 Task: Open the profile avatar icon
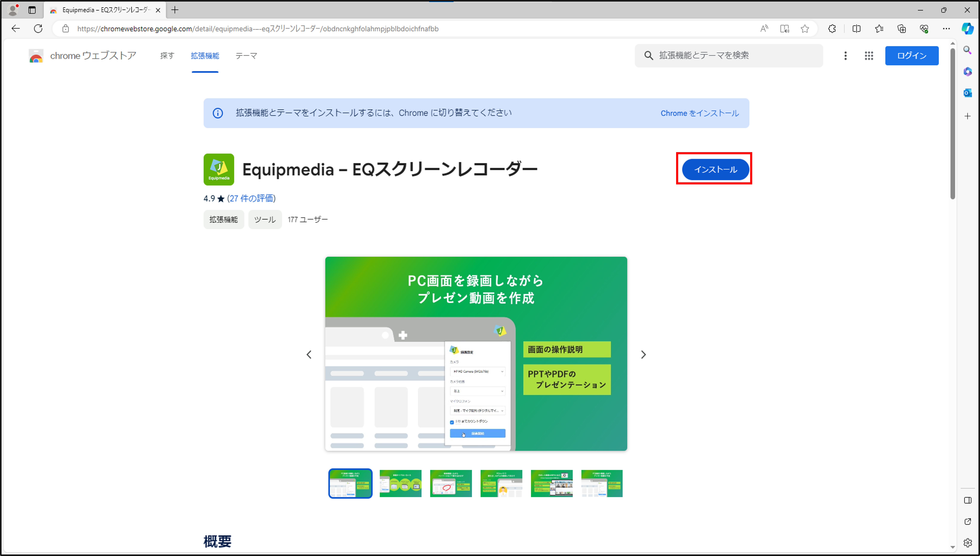(x=13, y=10)
